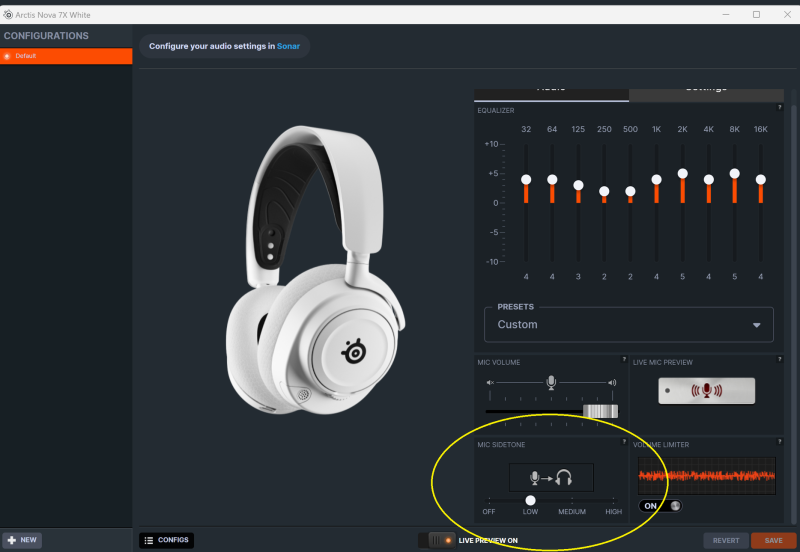The height and width of the screenshot is (552, 800).
Task: Click the Mic Sidetone slider knob at LOW
Action: (x=531, y=500)
